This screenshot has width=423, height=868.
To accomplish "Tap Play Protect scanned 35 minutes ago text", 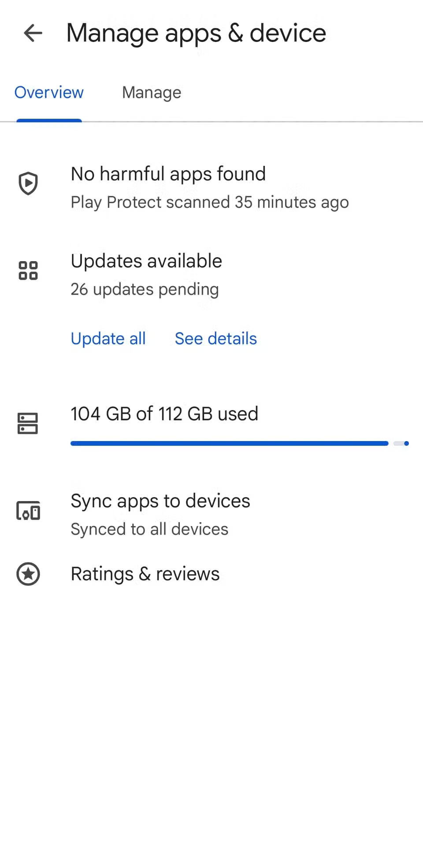I will pos(210,202).
